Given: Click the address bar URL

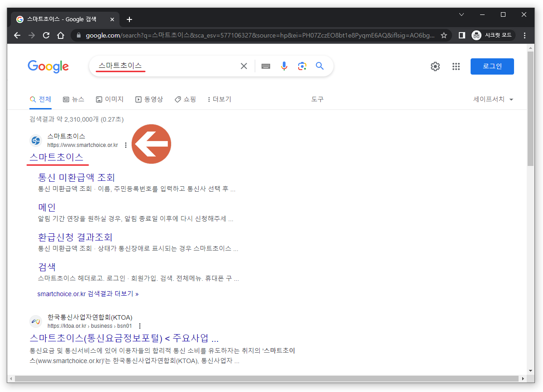Looking at the screenshot, I should (260, 35).
